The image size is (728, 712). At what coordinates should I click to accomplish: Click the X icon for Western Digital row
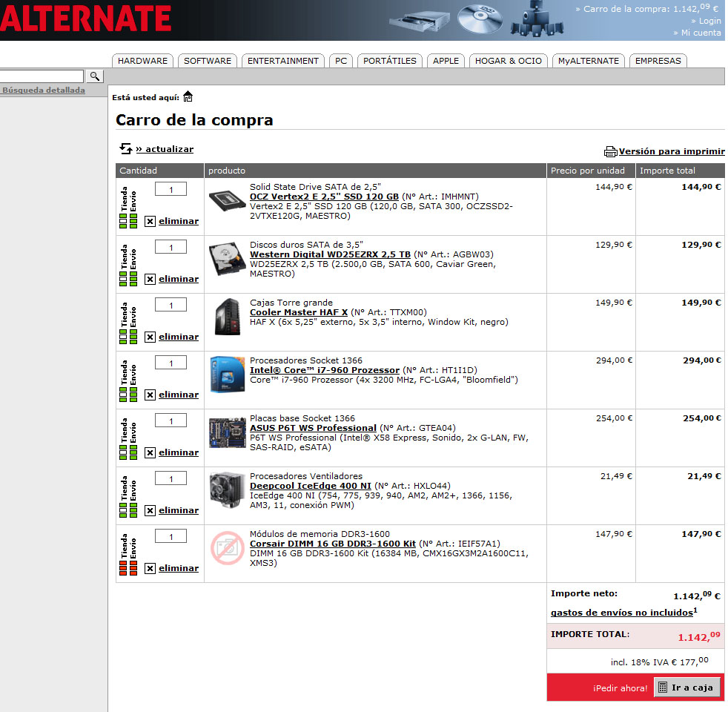click(150, 279)
